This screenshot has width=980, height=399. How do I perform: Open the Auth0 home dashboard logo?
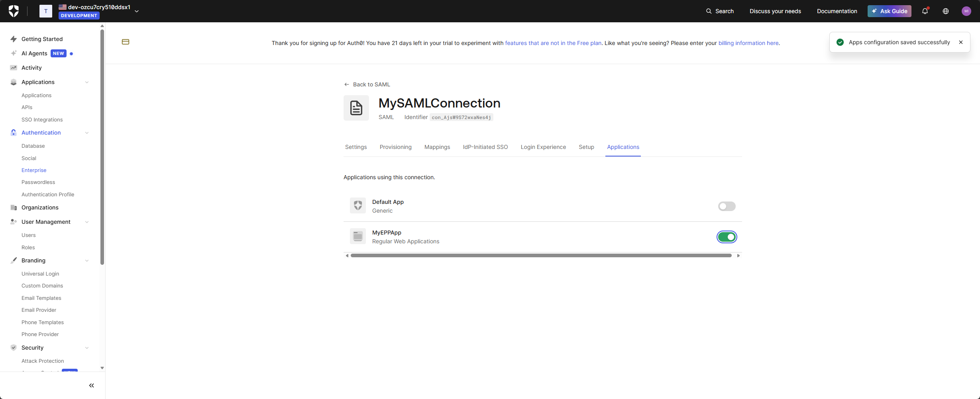point(13,11)
